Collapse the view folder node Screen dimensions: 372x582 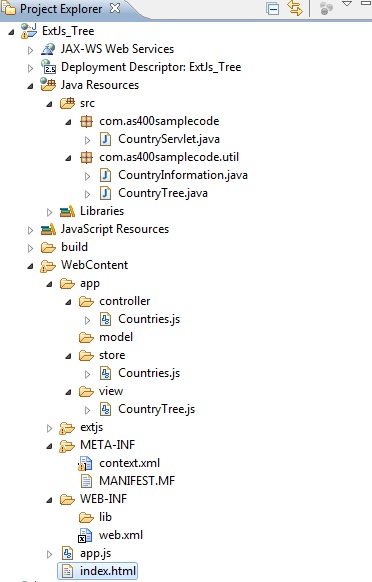click(68, 392)
